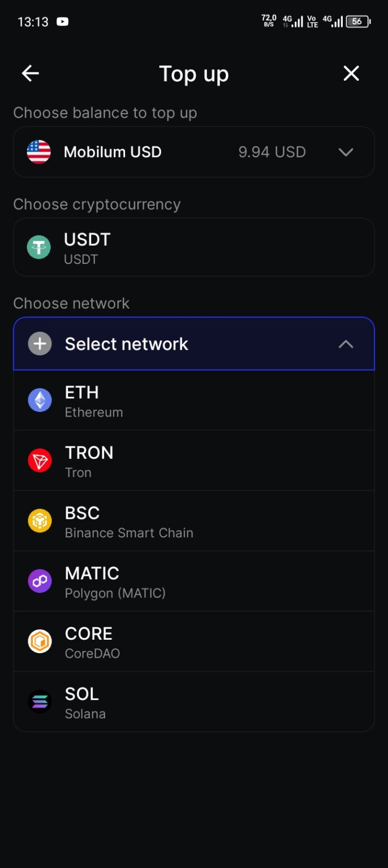Tap the Solana logo icon
This screenshot has width=388, height=868.
[x=40, y=702]
